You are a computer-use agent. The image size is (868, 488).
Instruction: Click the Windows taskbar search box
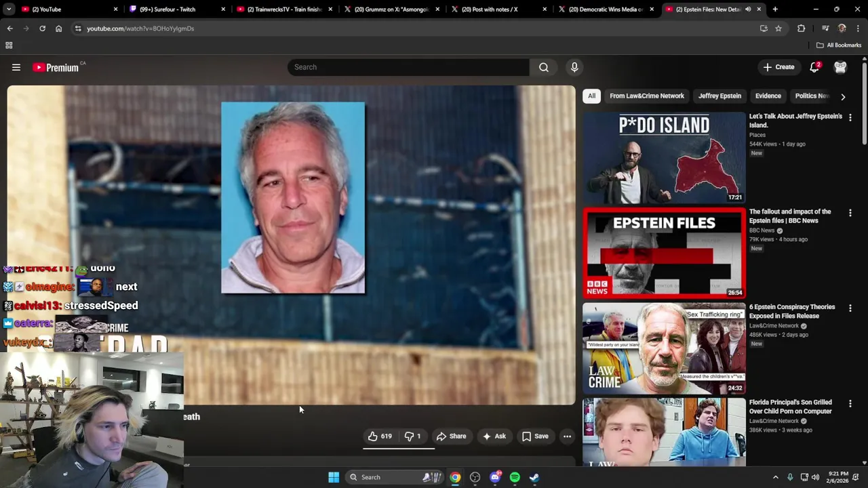click(x=395, y=477)
